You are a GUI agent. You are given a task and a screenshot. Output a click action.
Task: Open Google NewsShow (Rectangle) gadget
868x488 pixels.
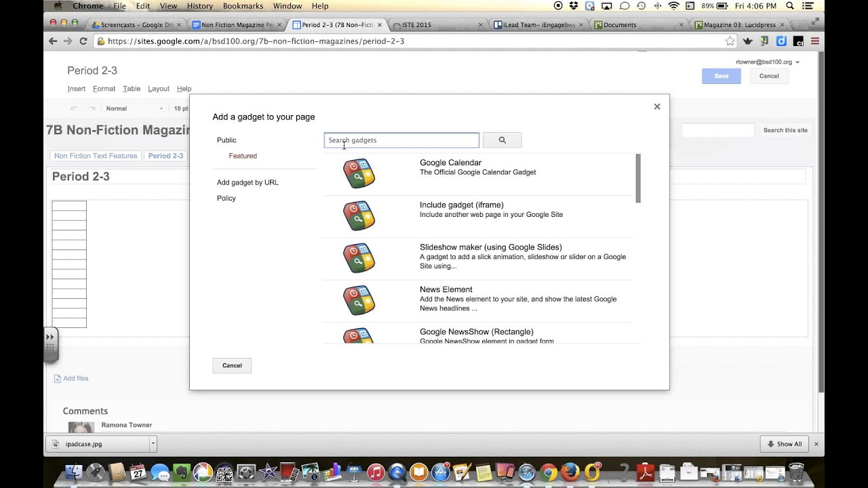click(476, 332)
